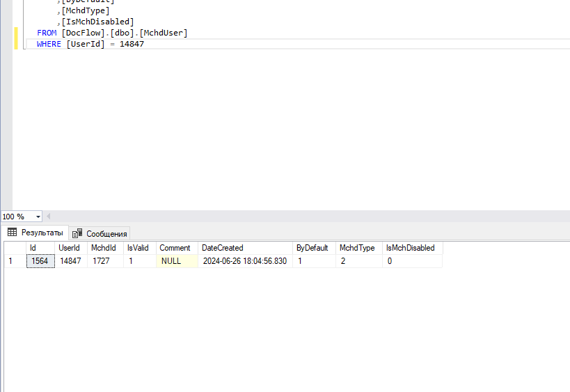
Task: Click the Comment cell NULL
Action: click(x=177, y=261)
